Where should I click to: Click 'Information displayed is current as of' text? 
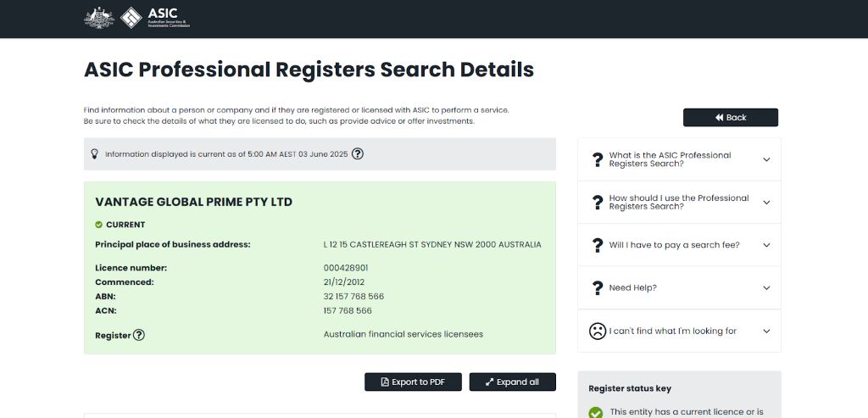[x=226, y=154]
